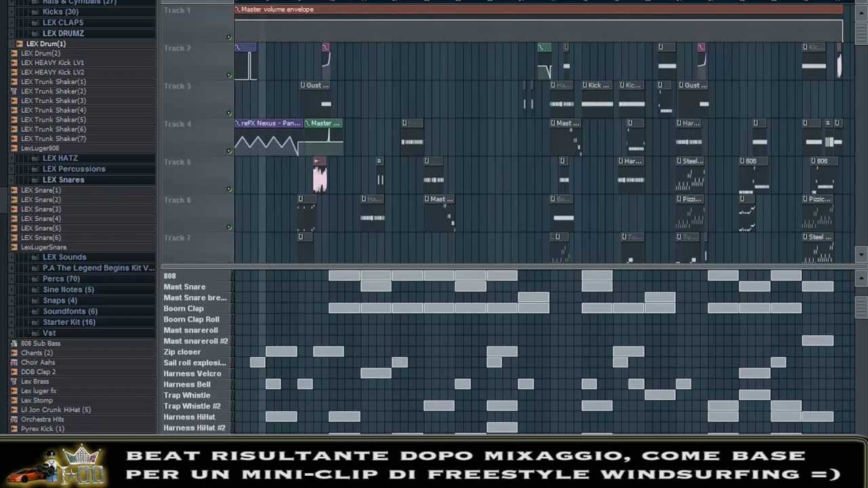868x488 pixels.
Task: Expand the Kicks (30) folder
Action: 35,12
